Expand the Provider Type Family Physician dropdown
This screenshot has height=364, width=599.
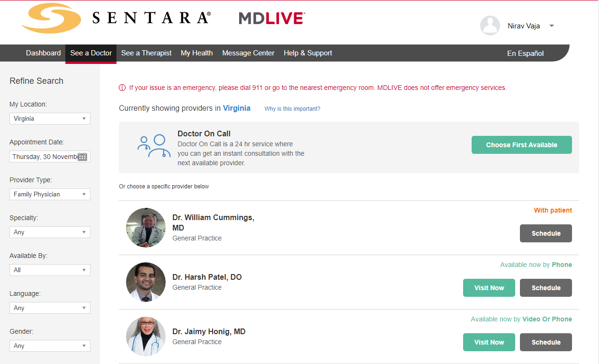pyautogui.click(x=50, y=194)
